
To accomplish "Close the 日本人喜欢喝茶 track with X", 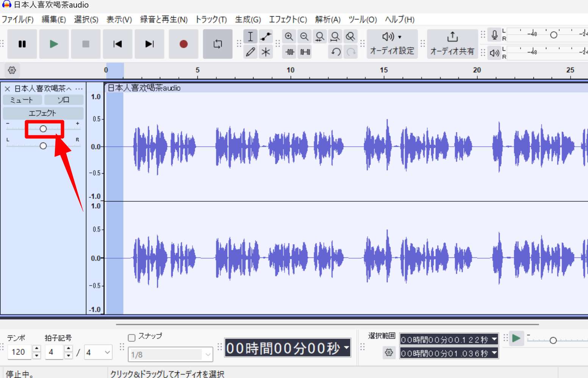I will [7, 89].
